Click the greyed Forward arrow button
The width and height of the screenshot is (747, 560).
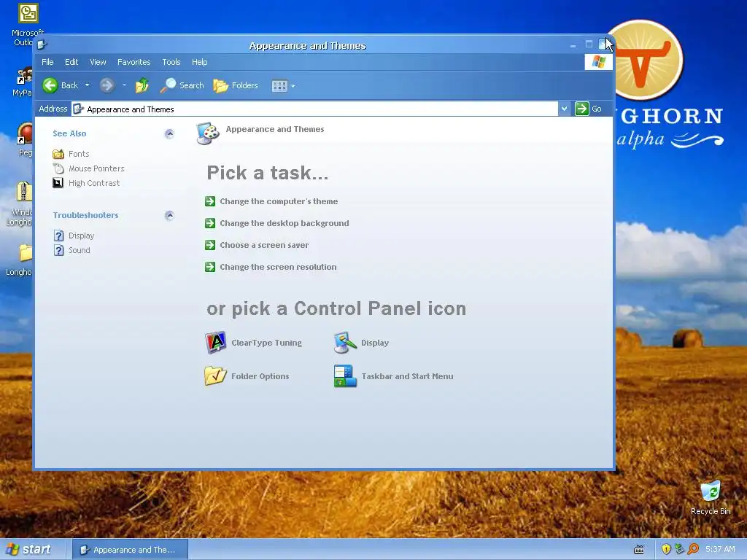coord(107,86)
